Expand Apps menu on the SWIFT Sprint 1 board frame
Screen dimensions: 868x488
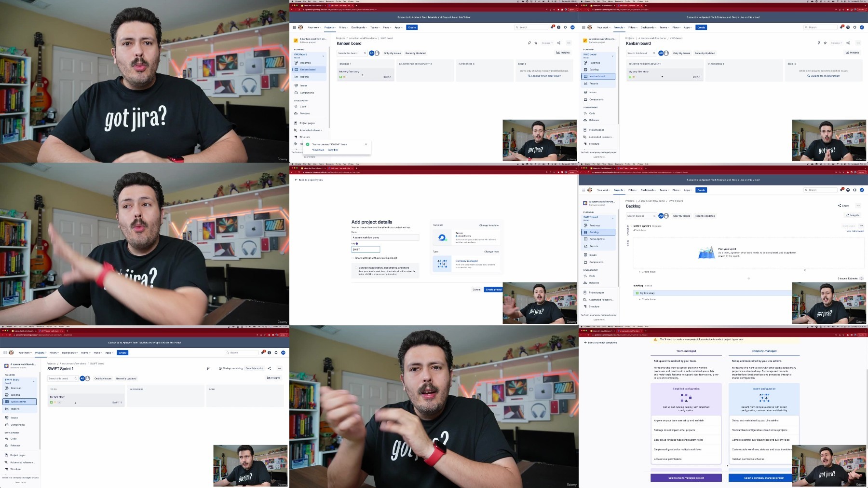coord(108,353)
